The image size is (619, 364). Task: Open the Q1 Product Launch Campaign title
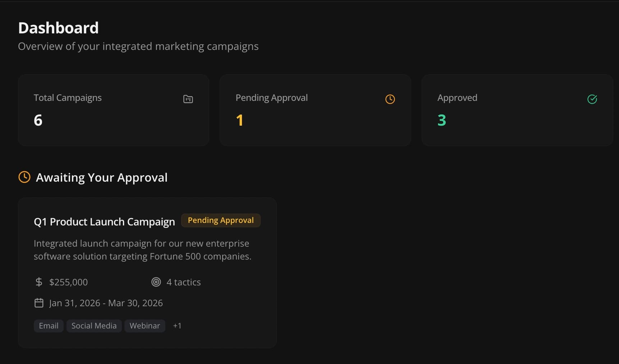[x=104, y=221]
